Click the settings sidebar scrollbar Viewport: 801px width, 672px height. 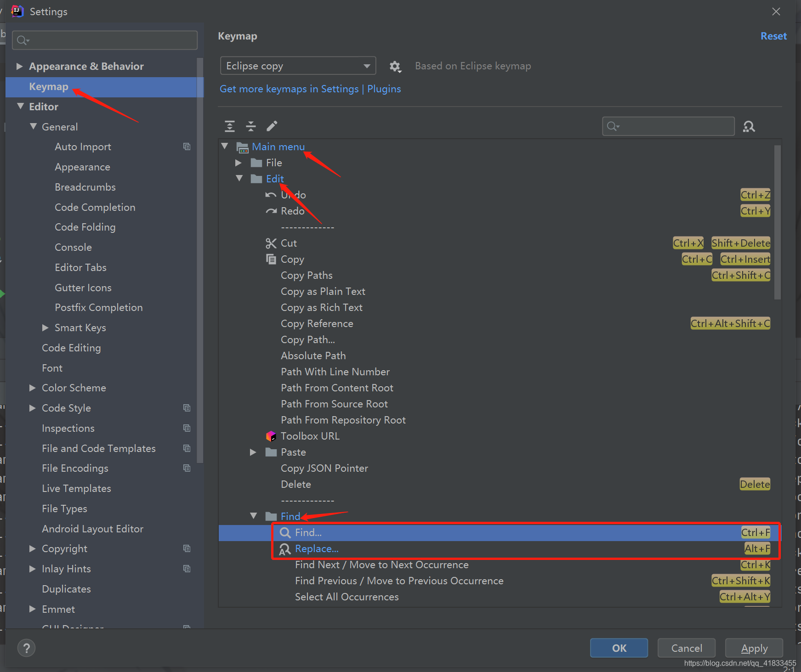[x=200, y=260]
